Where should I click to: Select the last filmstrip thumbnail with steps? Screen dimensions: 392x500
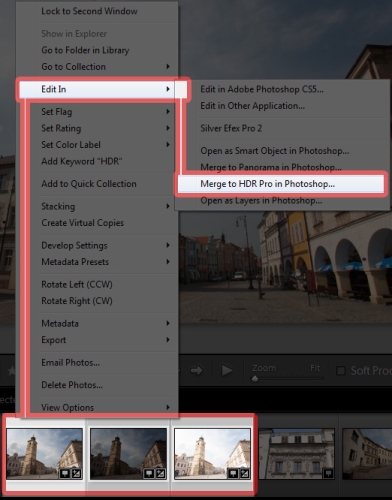click(367, 454)
